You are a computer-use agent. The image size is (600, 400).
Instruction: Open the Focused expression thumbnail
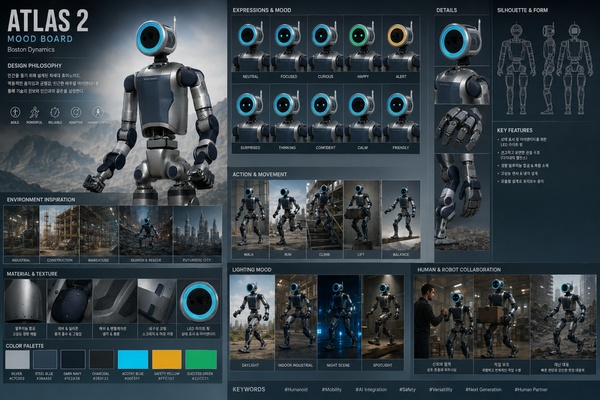pos(288,44)
